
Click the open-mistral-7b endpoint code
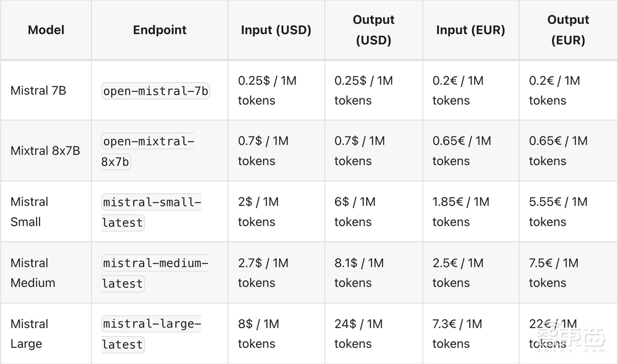click(x=156, y=91)
